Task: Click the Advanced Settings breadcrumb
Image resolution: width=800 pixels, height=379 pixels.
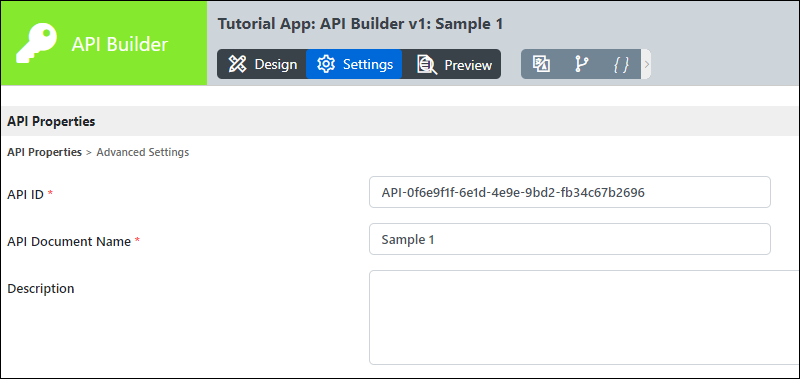Action: [x=143, y=152]
